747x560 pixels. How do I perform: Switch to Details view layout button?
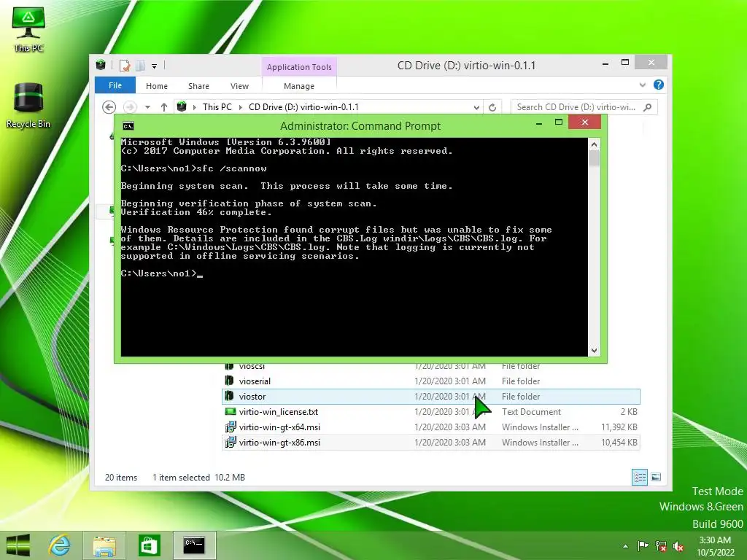point(639,477)
